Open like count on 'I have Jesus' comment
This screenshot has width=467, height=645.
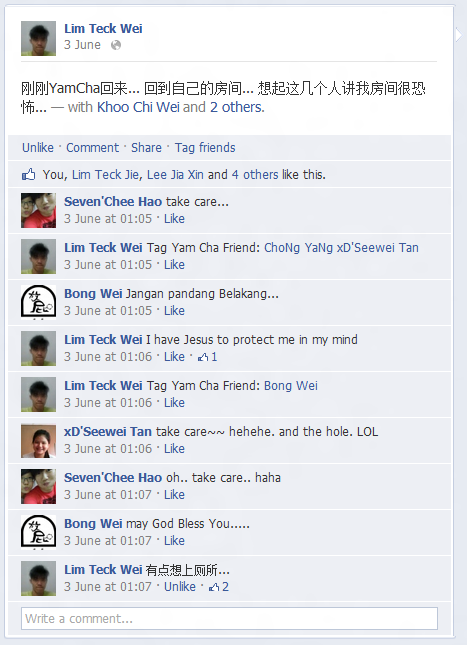coord(208,357)
